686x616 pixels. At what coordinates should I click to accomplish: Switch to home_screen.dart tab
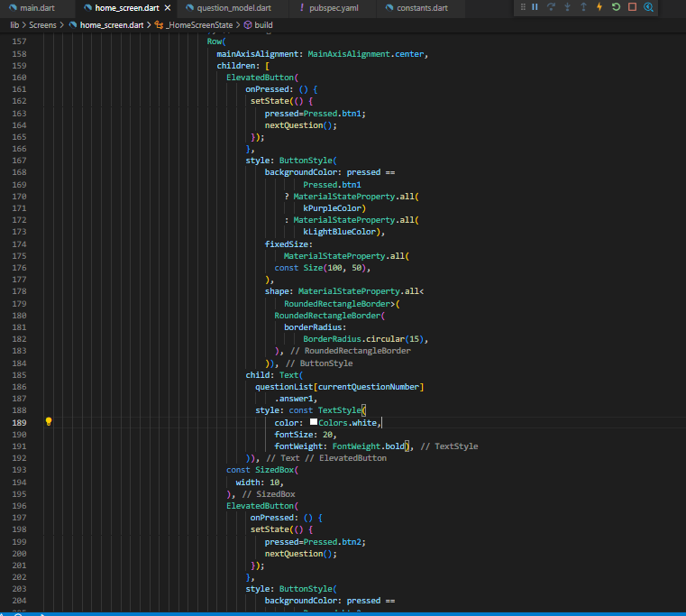[127, 8]
